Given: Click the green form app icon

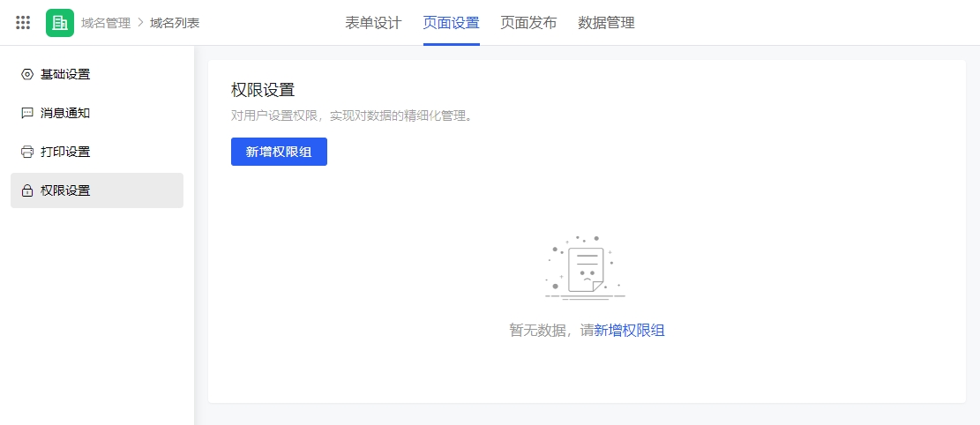Looking at the screenshot, I should (x=60, y=23).
